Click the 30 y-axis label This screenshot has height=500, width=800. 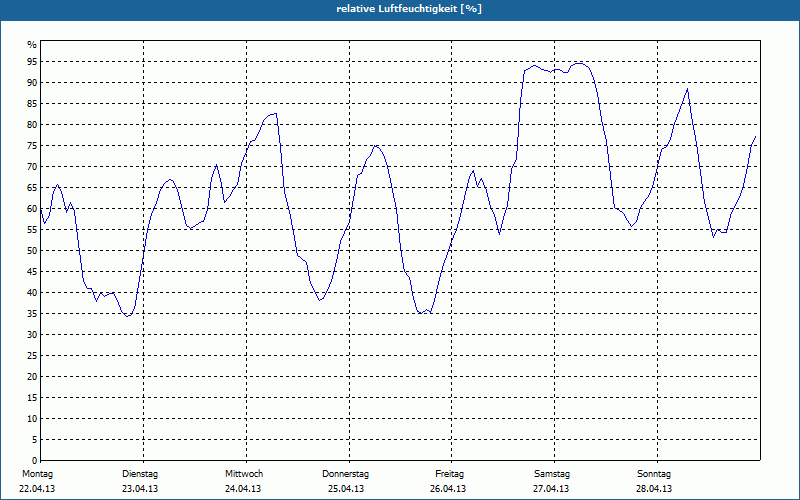pyautogui.click(x=32, y=335)
